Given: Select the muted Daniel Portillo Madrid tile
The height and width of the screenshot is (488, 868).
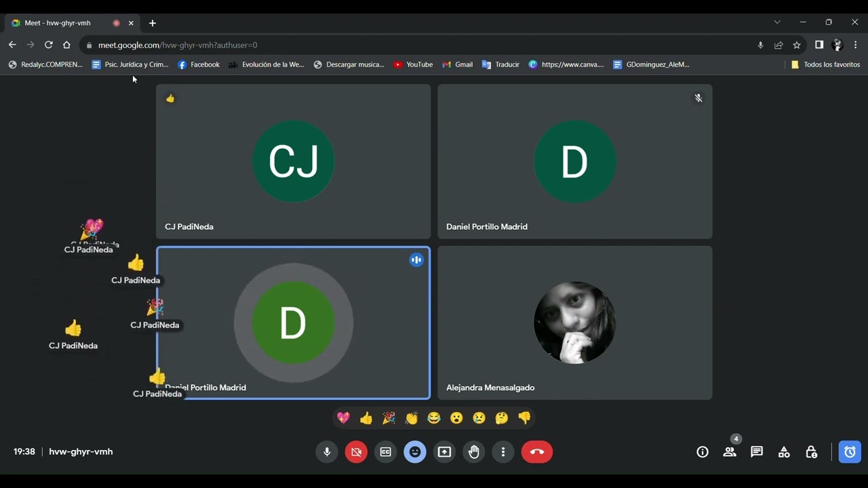Looking at the screenshot, I should (575, 161).
